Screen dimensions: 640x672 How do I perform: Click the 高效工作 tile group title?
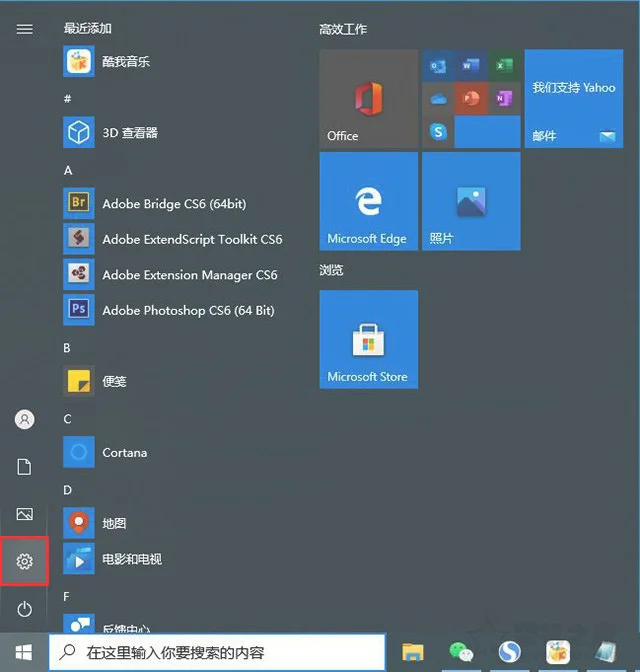[x=343, y=29]
